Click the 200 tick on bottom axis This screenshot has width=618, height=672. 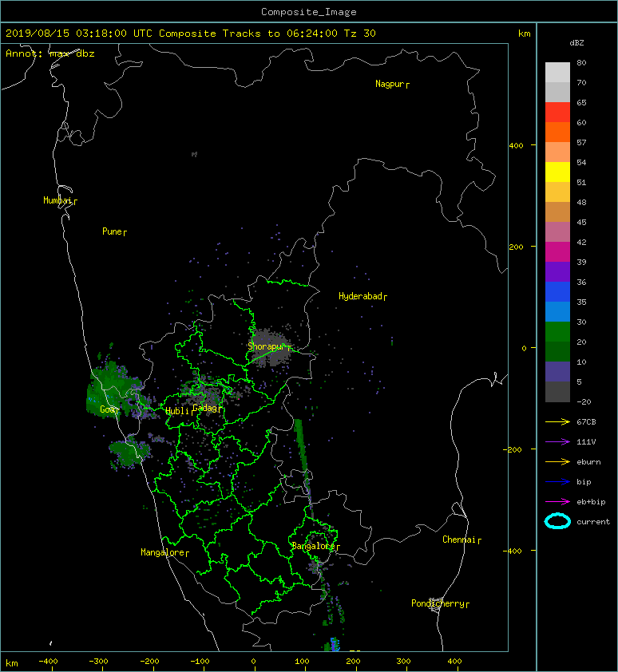[353, 662]
